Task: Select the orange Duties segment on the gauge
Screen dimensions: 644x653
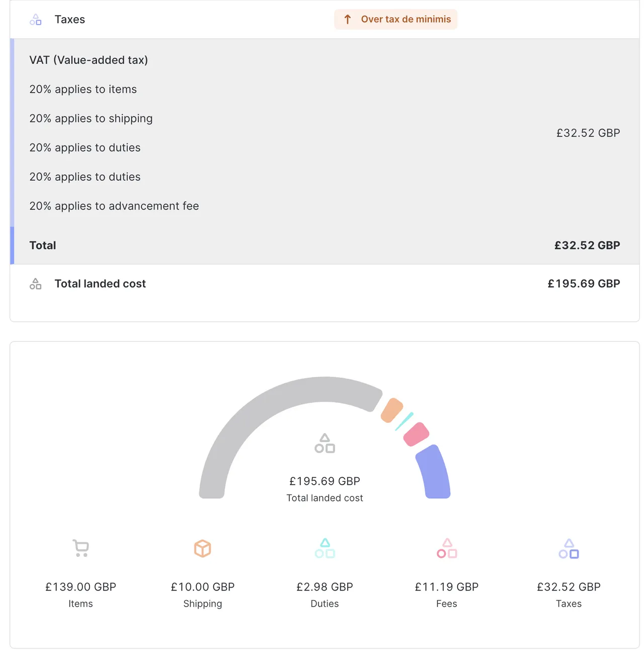Action: point(392,410)
